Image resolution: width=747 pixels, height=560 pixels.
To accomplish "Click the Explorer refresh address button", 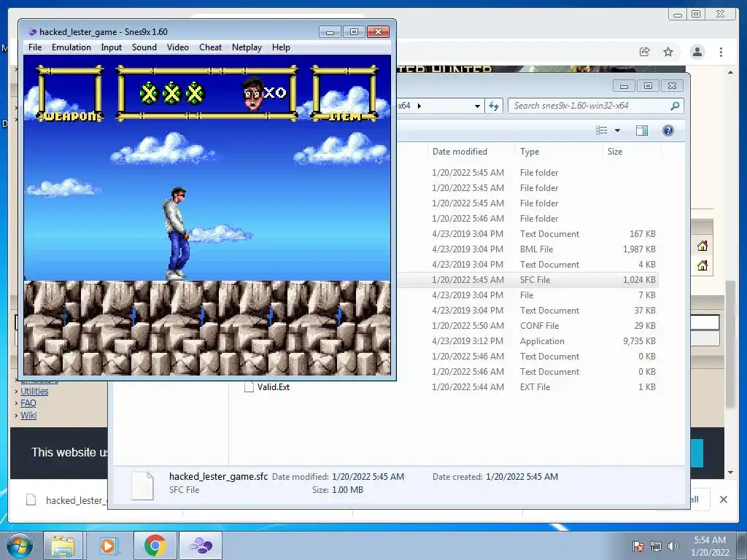I will pyautogui.click(x=494, y=106).
